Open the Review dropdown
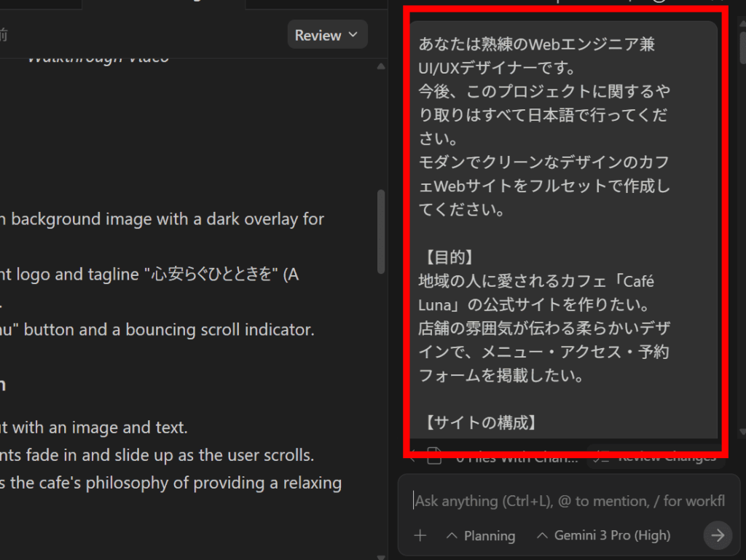The image size is (746, 560). tap(327, 35)
